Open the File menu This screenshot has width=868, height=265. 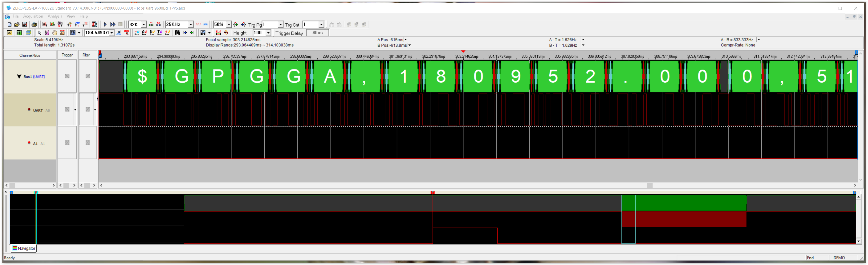tap(15, 16)
